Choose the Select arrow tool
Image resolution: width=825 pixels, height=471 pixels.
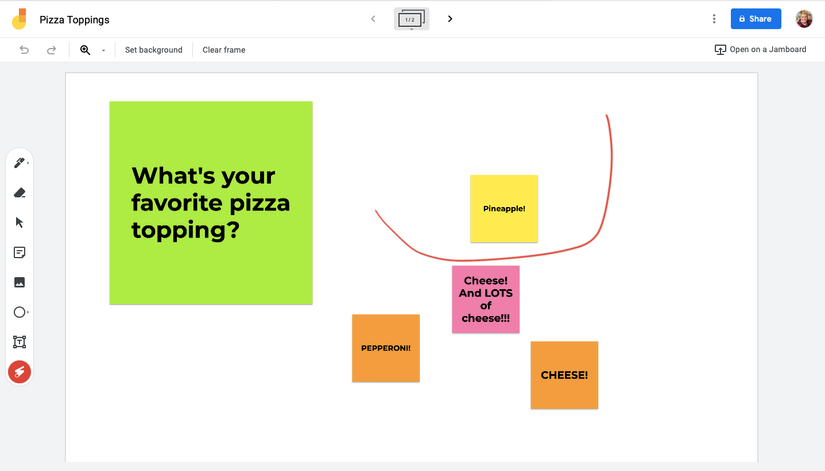19,223
